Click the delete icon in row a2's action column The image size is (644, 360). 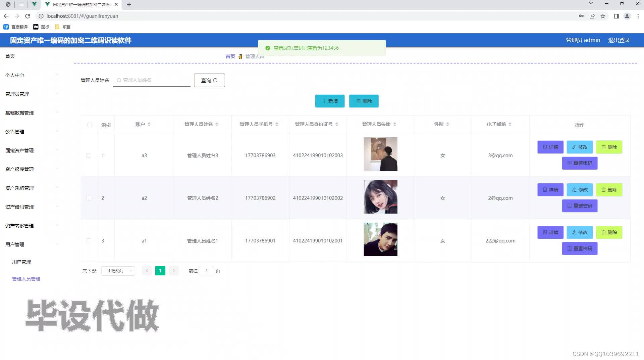tap(603, 189)
